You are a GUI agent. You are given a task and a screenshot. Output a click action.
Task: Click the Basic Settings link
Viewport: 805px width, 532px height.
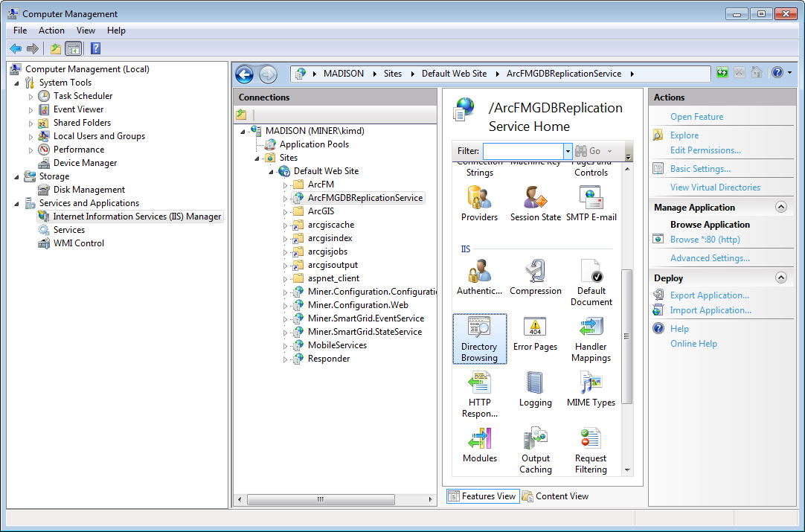(699, 169)
